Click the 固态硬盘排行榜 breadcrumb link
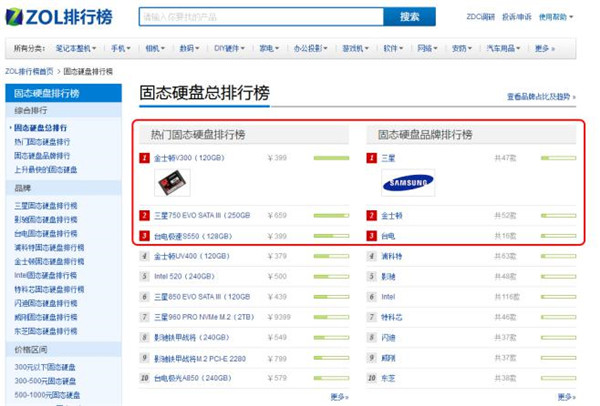 [x=88, y=71]
